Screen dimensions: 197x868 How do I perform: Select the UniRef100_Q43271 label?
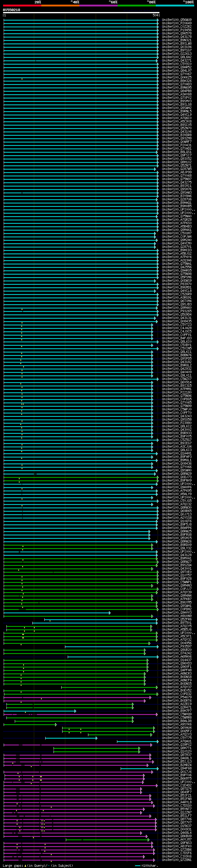point(177,61)
